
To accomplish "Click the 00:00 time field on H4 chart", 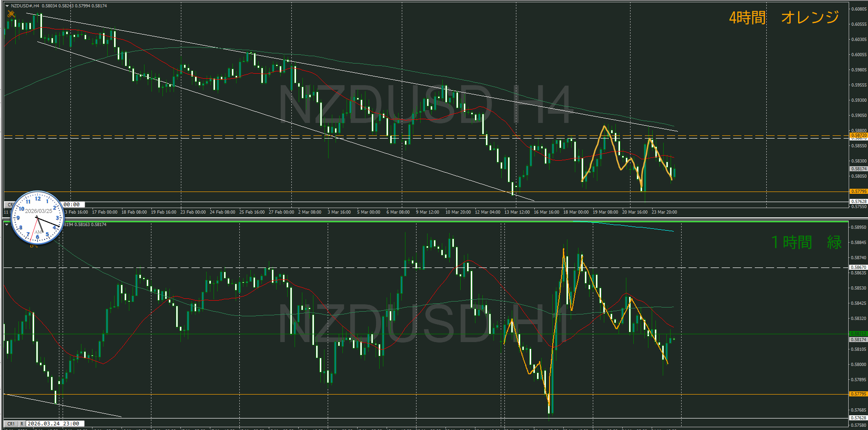I will point(72,204).
